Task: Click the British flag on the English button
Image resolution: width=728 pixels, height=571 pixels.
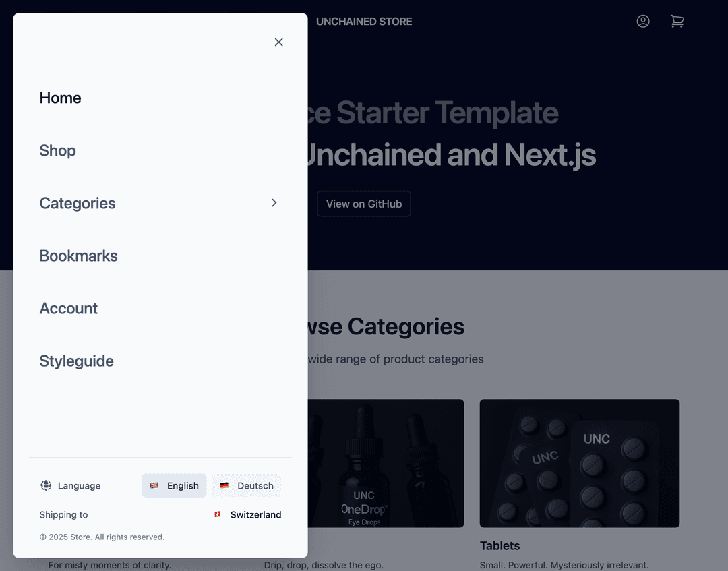Action: click(156, 485)
